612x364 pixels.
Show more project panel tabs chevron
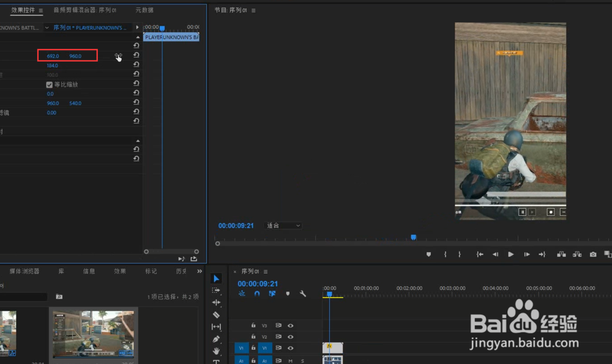200,271
